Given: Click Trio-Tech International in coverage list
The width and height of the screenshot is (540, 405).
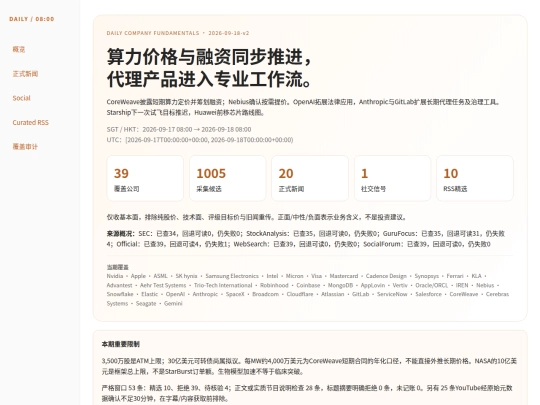Looking at the screenshot, I should 223,285.
